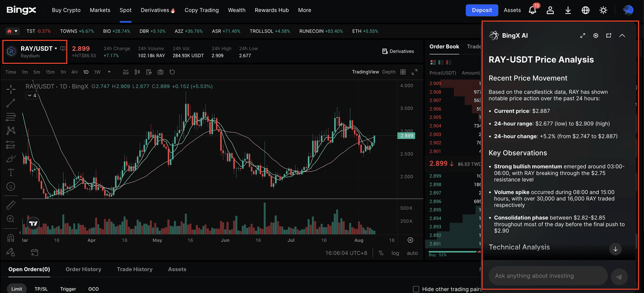Screen dimensions: 644x293
Task: Open the account avatar menu
Action: point(628,10)
